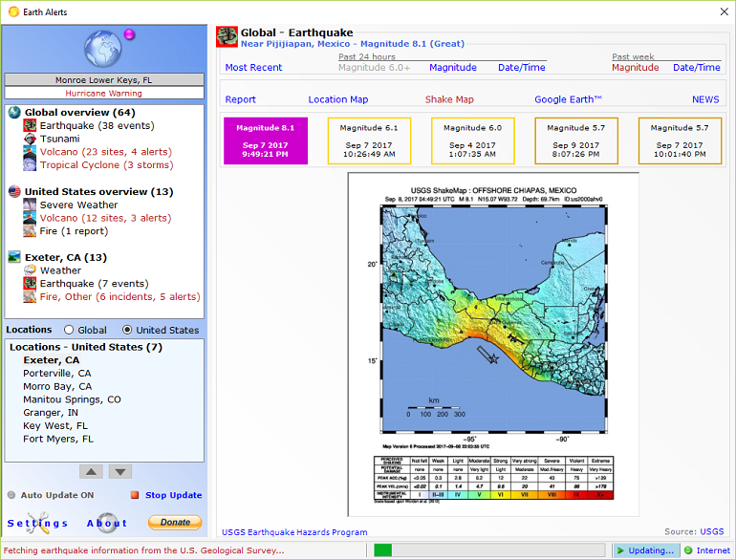Open the About page
736x560 pixels.
click(x=107, y=523)
